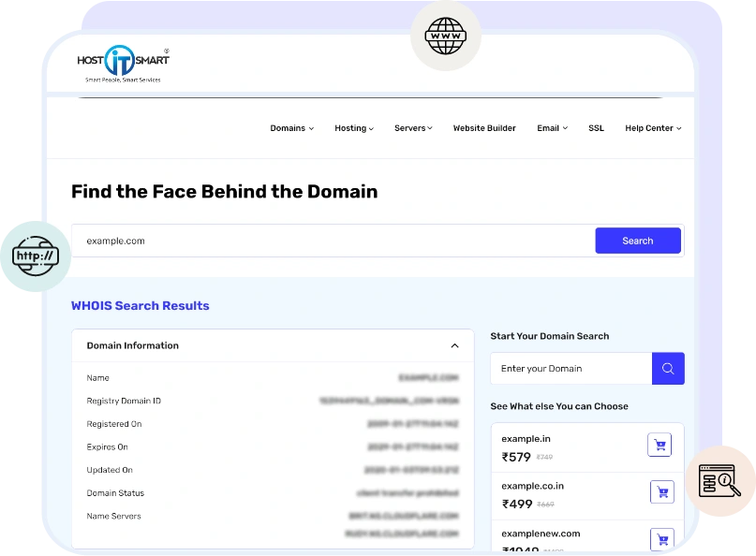This screenshot has height=556, width=756.
Task: Open the SSL menu item
Action: pyautogui.click(x=596, y=128)
